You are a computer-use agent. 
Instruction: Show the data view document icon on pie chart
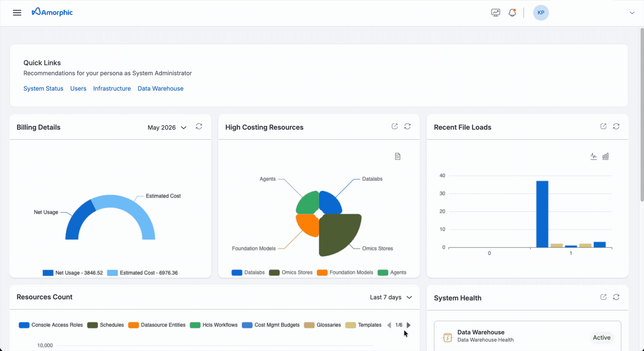click(x=397, y=156)
